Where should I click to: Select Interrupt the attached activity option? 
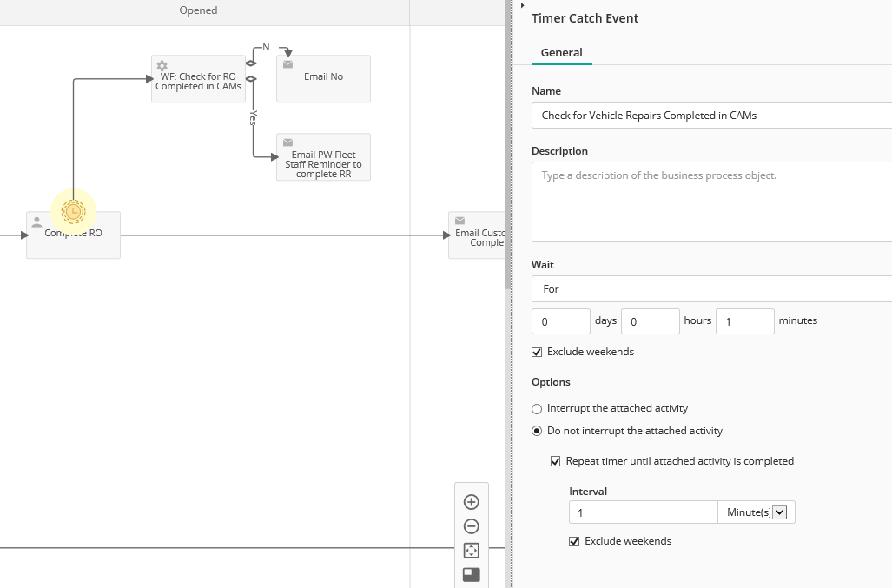[x=537, y=408]
